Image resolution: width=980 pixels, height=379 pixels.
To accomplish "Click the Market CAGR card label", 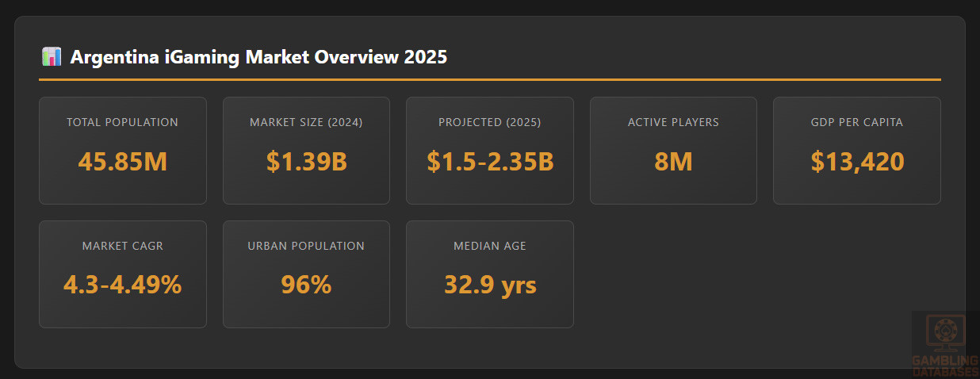I will pyautogui.click(x=122, y=246).
